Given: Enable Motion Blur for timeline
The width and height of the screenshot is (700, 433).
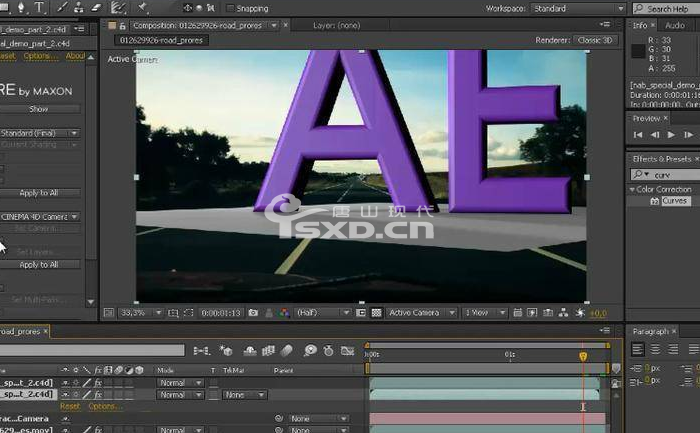Looking at the screenshot, I should pyautogui.click(x=287, y=351).
